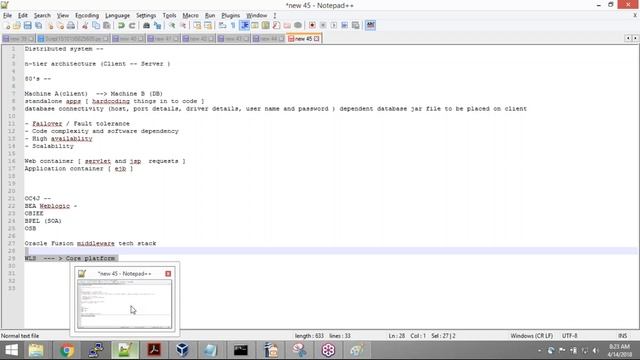Image resolution: width=640 pixels, height=360 pixels.
Task: Save the current document via toolbar
Action: (27, 25)
